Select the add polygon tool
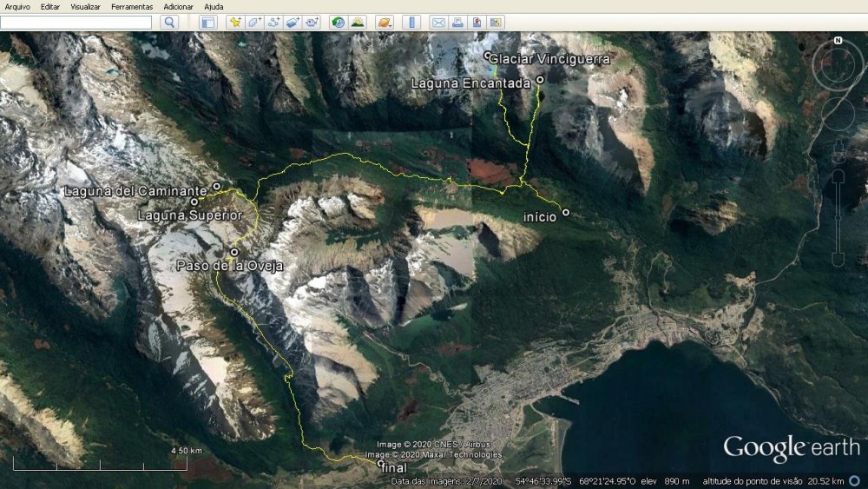 click(254, 23)
